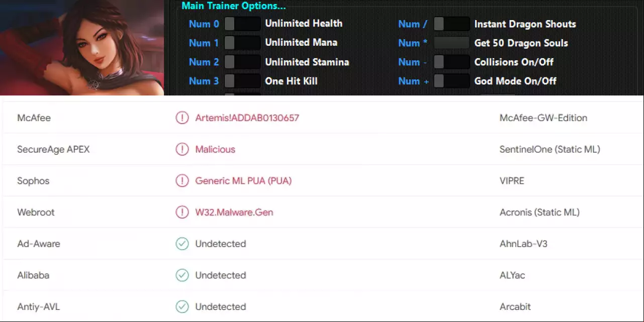Select the Artemis!ADDAB0130657 detection text
The width and height of the screenshot is (644, 322).
[247, 118]
